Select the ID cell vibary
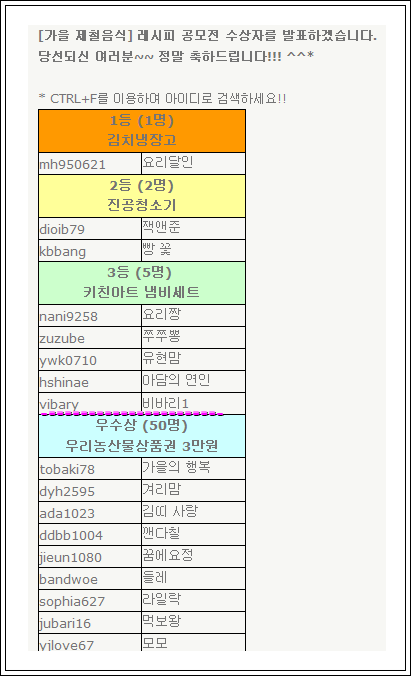 (90, 404)
